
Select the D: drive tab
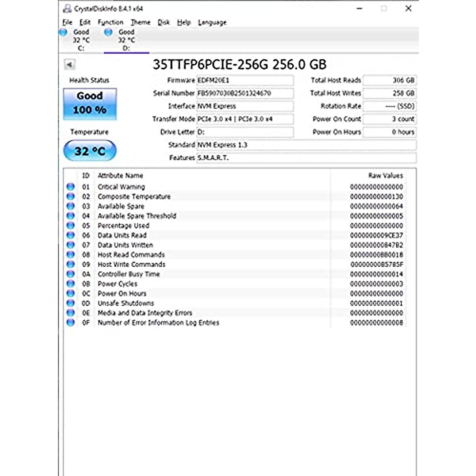point(126,40)
